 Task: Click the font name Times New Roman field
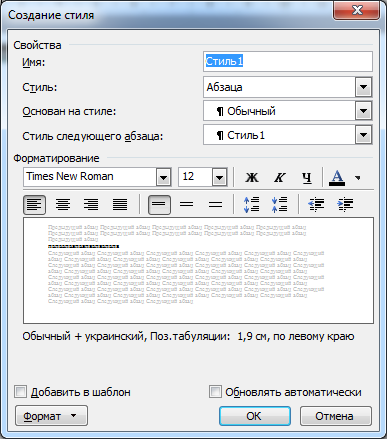(x=90, y=177)
